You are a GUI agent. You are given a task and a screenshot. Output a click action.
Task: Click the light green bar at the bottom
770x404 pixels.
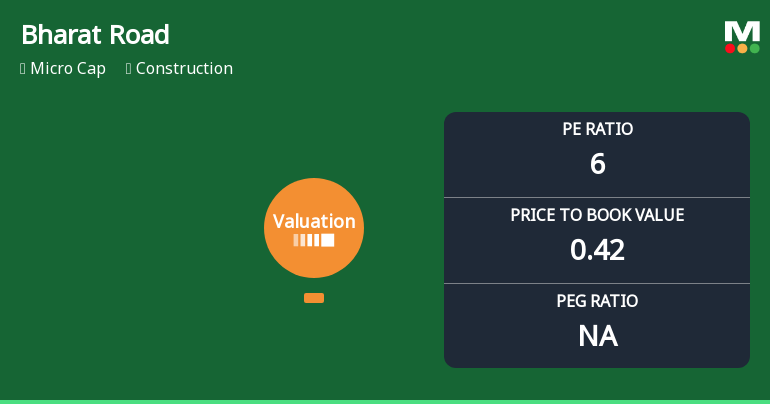click(385, 401)
